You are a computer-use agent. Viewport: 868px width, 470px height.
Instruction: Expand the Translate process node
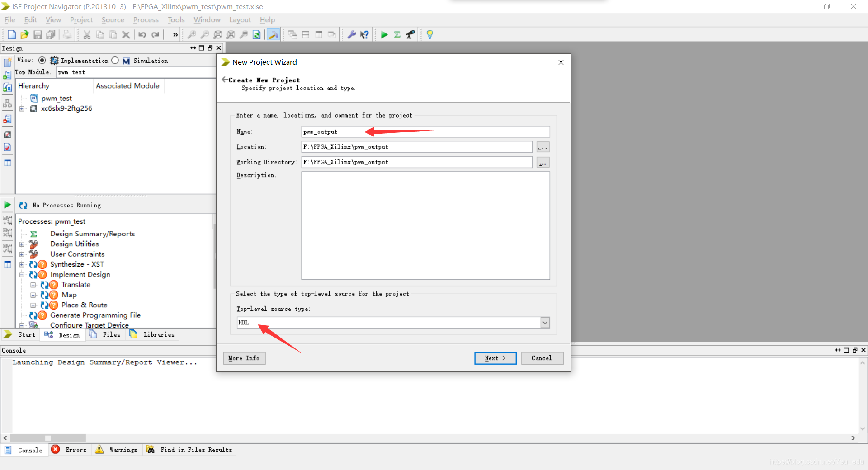click(x=33, y=285)
